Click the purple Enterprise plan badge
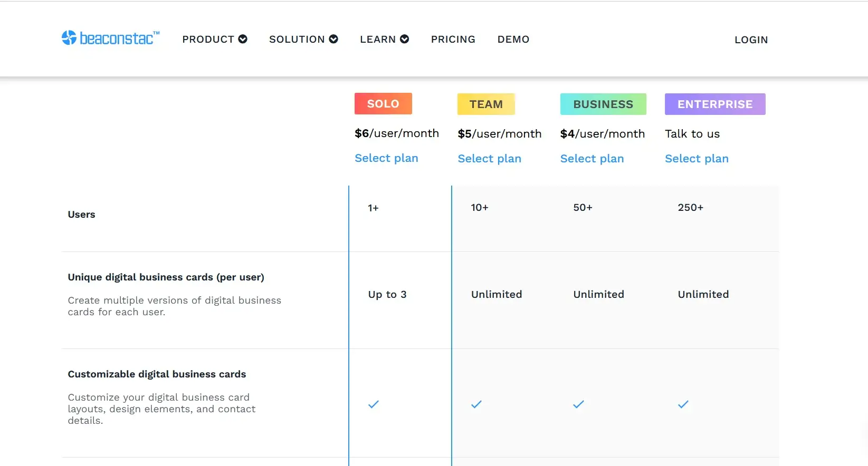Image resolution: width=868 pixels, height=466 pixels. point(715,104)
